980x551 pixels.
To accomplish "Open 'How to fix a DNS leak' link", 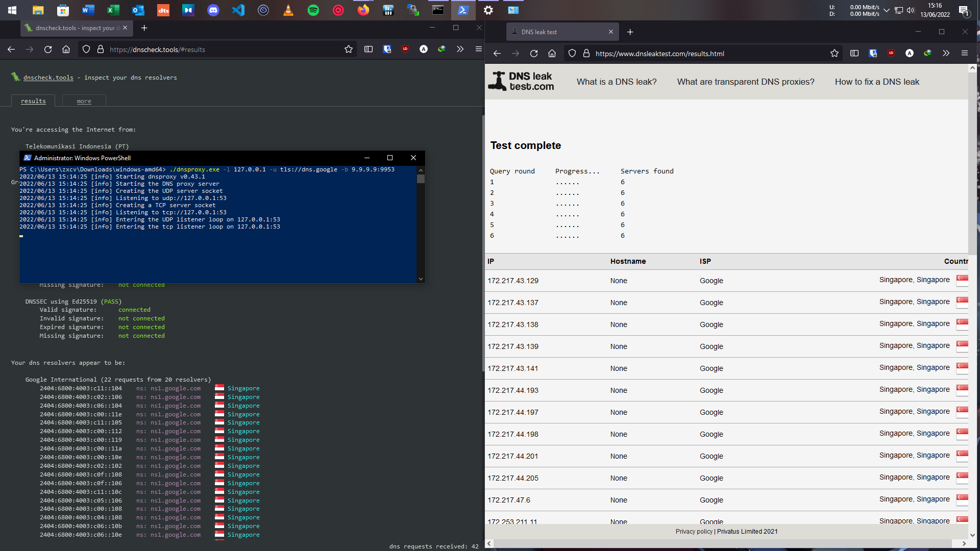I will point(877,82).
